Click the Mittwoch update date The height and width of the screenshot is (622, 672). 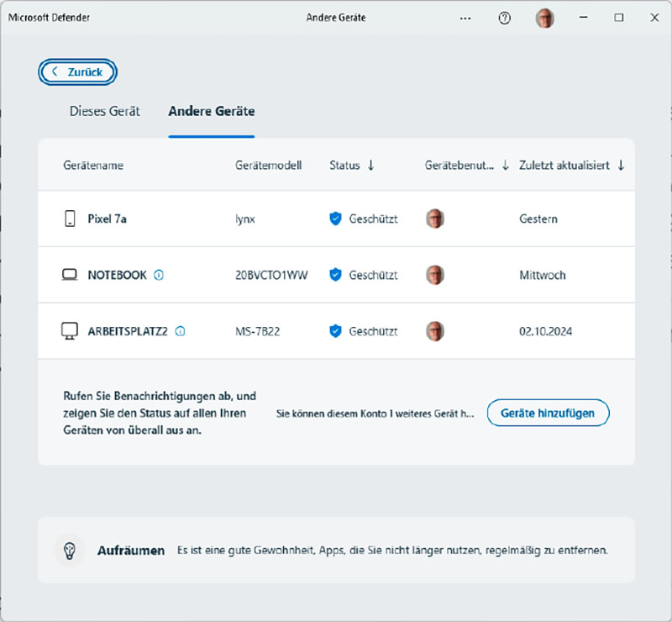click(x=543, y=275)
